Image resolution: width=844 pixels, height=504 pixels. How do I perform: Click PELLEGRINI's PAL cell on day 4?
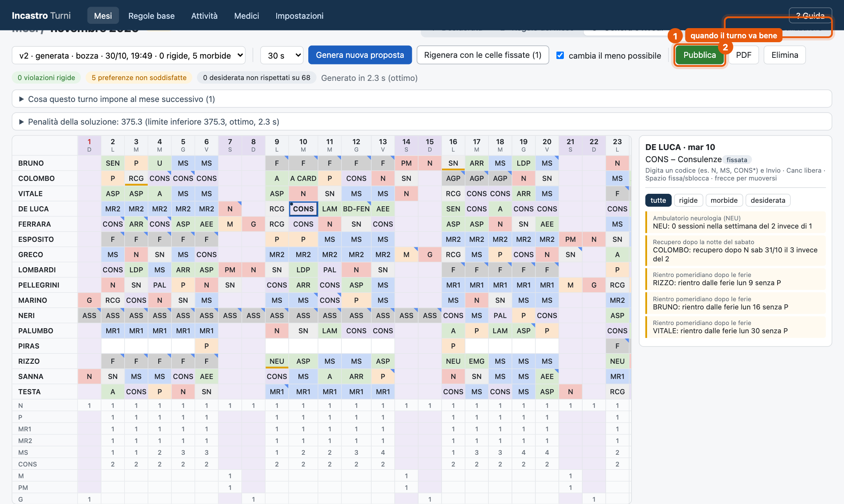pyautogui.click(x=159, y=285)
